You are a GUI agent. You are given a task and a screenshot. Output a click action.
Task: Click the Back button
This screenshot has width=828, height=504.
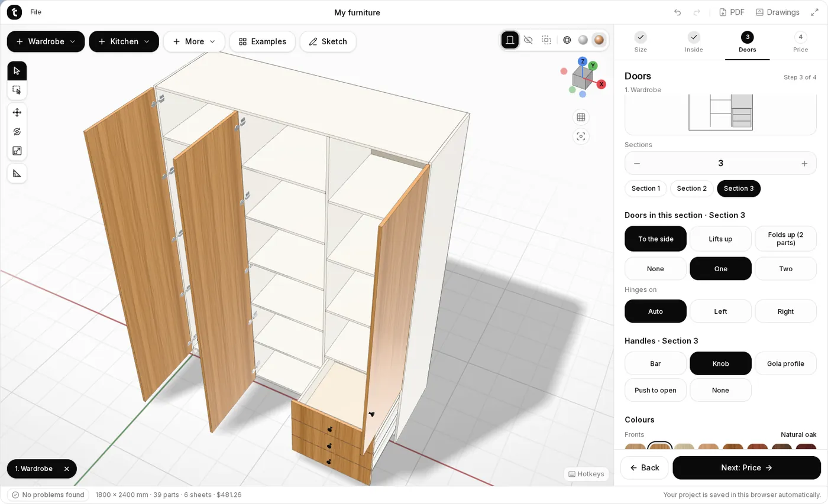644,468
